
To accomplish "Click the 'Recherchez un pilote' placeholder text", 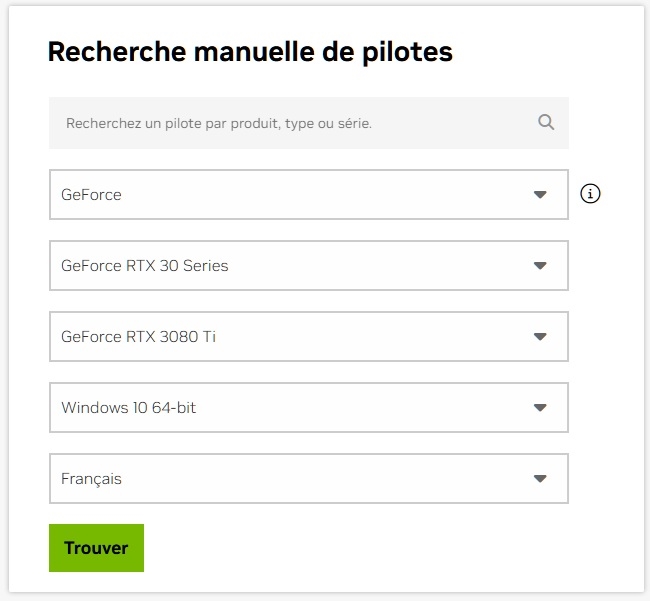I will 218,124.
